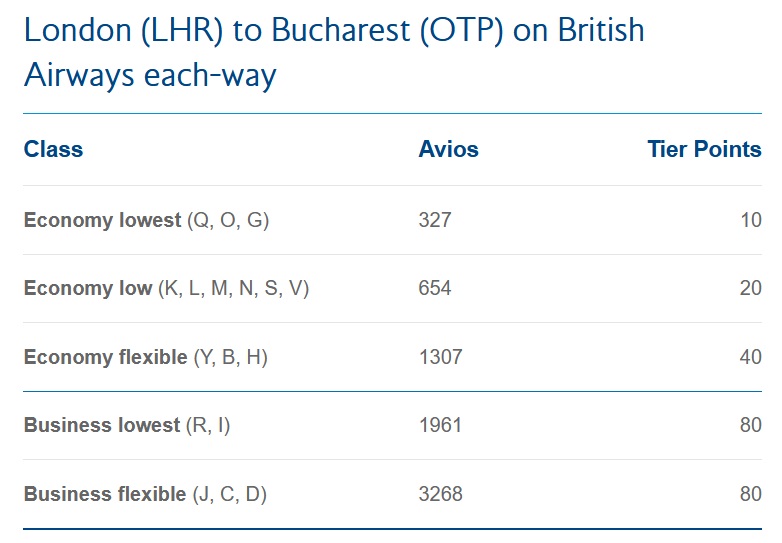This screenshot has height=543, width=782.
Task: Click the 1307 Avios value
Action: [440, 357]
